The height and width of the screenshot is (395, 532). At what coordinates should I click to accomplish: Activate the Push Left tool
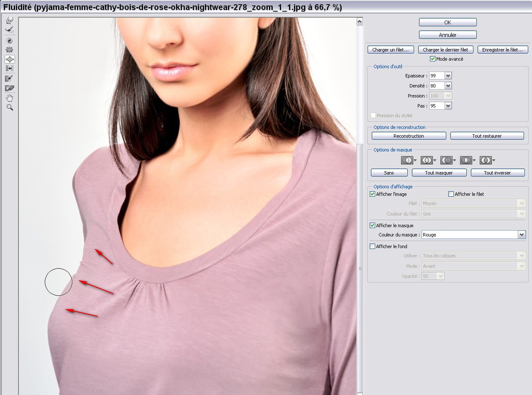10,68
